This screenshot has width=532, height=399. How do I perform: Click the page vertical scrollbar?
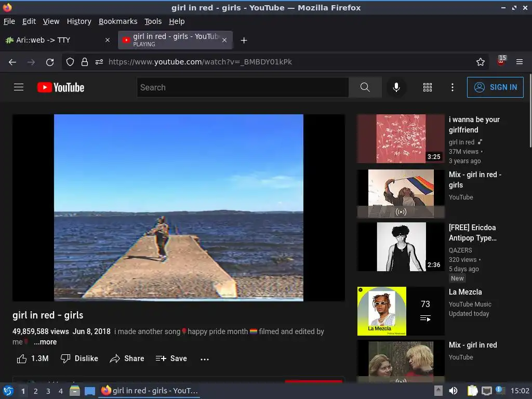[x=530, y=111]
